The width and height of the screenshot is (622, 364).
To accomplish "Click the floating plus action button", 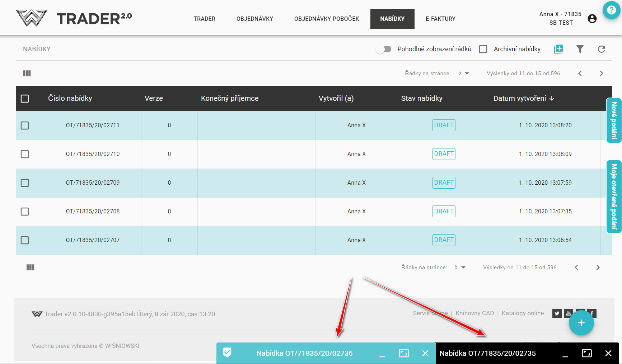I will (x=581, y=323).
